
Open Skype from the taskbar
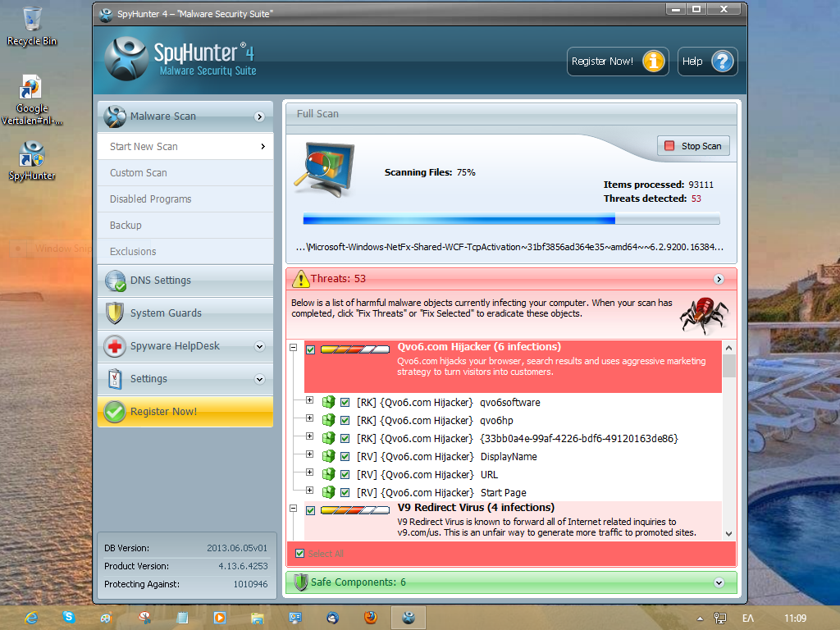[69, 617]
